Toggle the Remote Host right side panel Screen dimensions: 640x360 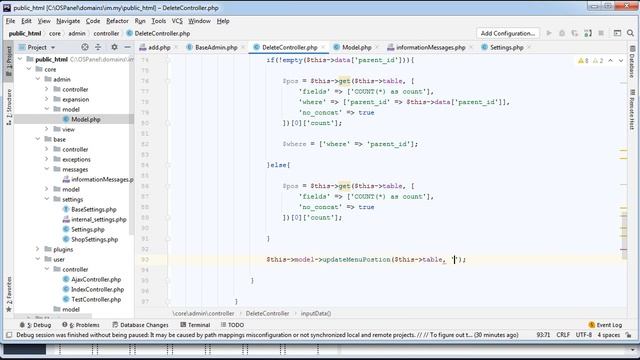point(632,109)
